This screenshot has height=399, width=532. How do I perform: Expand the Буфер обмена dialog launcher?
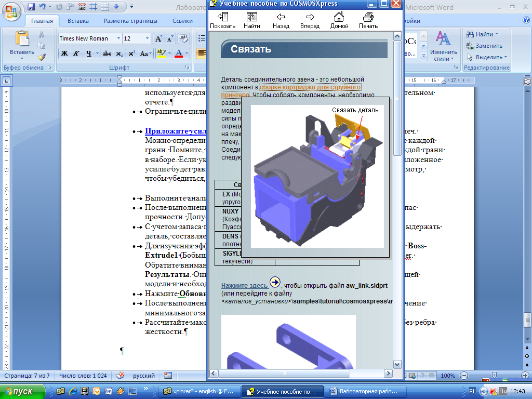[x=50, y=67]
